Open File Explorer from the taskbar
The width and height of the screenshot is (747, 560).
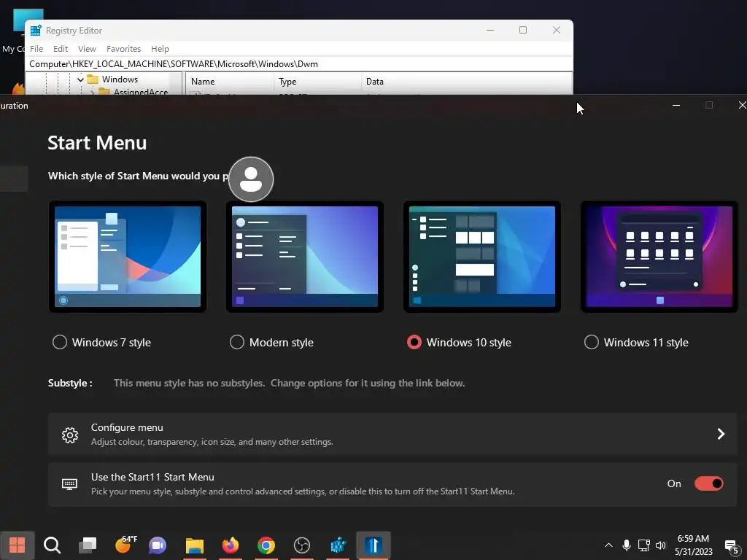[194, 545]
